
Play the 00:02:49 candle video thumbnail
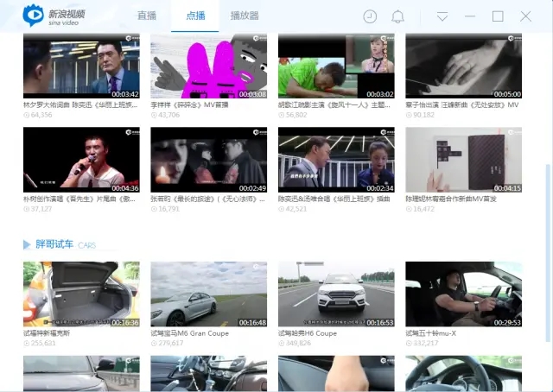(209, 160)
